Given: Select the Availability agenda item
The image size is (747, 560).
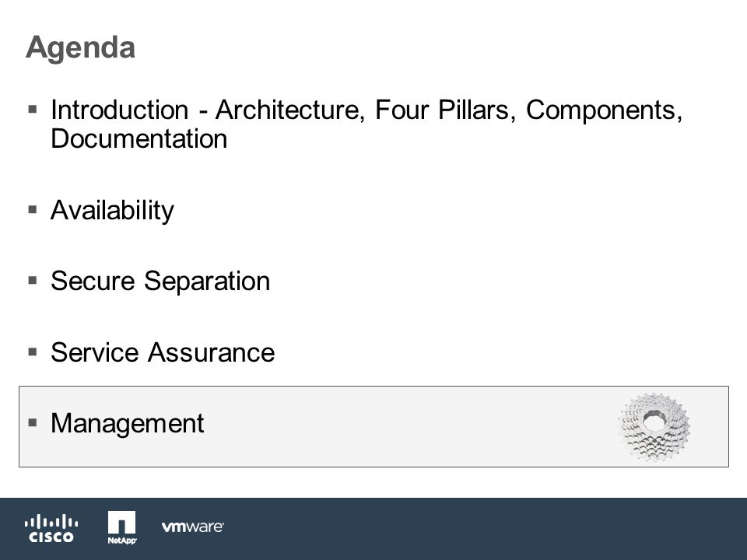Looking at the screenshot, I should [112, 210].
